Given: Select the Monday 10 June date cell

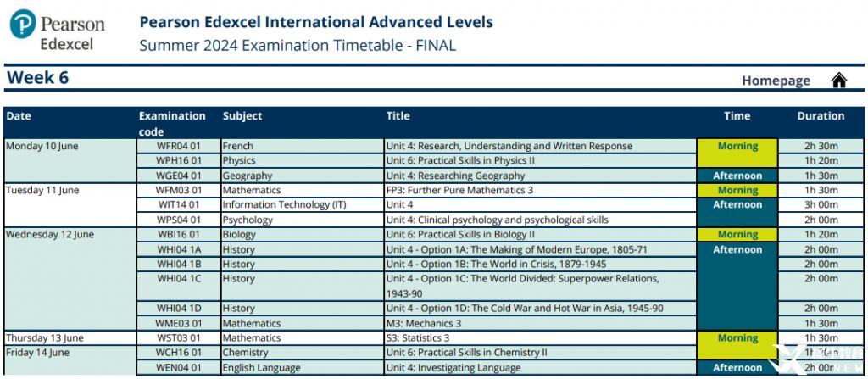Looking at the screenshot, I should pos(42,146).
